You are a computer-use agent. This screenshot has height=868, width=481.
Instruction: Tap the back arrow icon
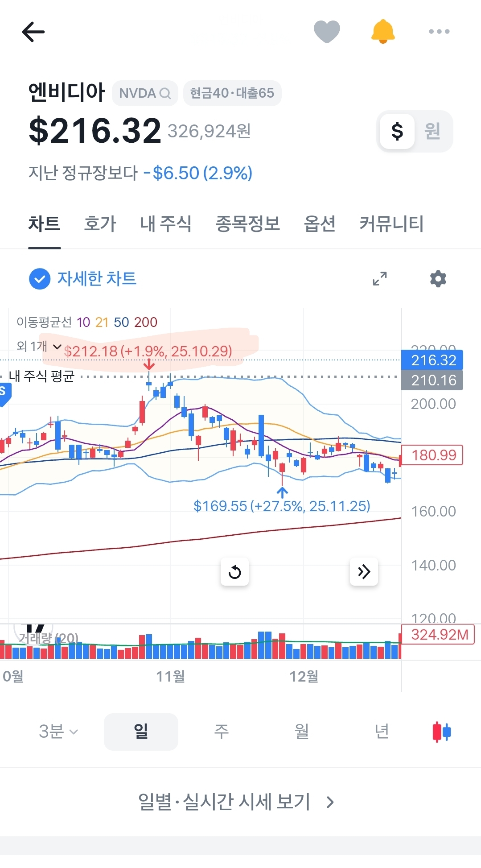coord(33,32)
